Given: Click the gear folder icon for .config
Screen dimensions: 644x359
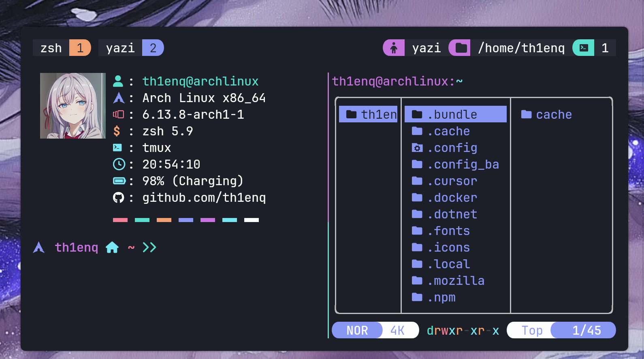Looking at the screenshot, I should (x=417, y=148).
